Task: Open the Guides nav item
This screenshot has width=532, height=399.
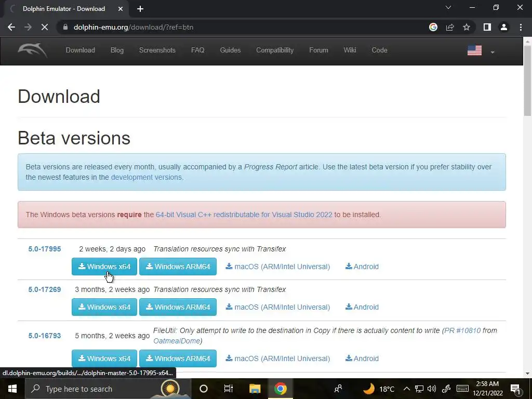Action: [230, 50]
